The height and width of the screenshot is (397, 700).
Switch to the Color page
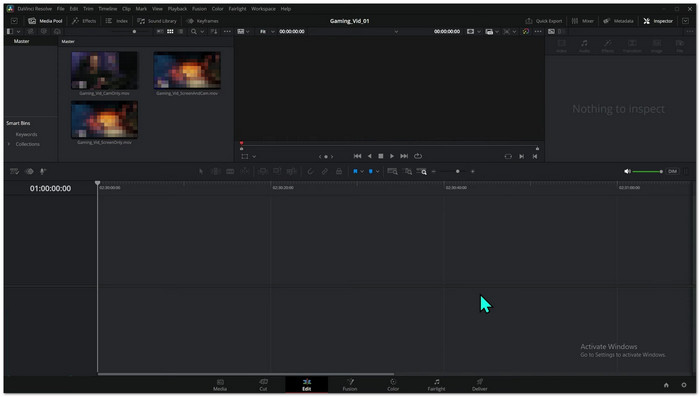(x=393, y=385)
